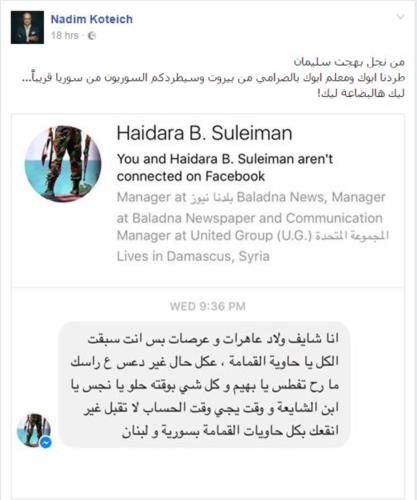Click the last Arabic post line ending with '!'
Image resolution: width=417 pixels, height=500 pixels.
[x=361, y=93]
